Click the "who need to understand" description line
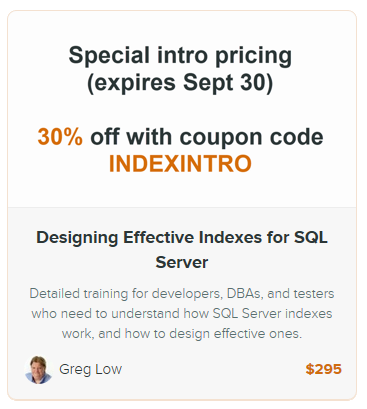 [182, 314]
